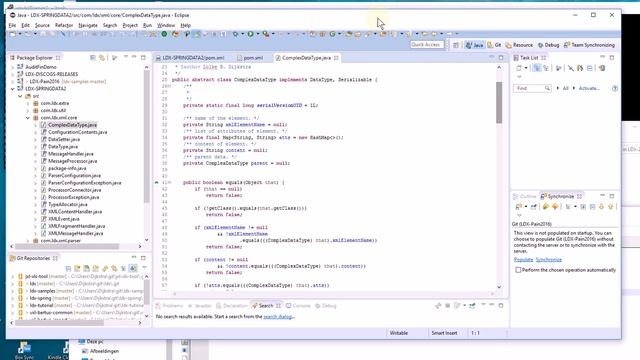The height and width of the screenshot is (360, 640).
Task: Click the Populate link
Action: coord(523,260)
